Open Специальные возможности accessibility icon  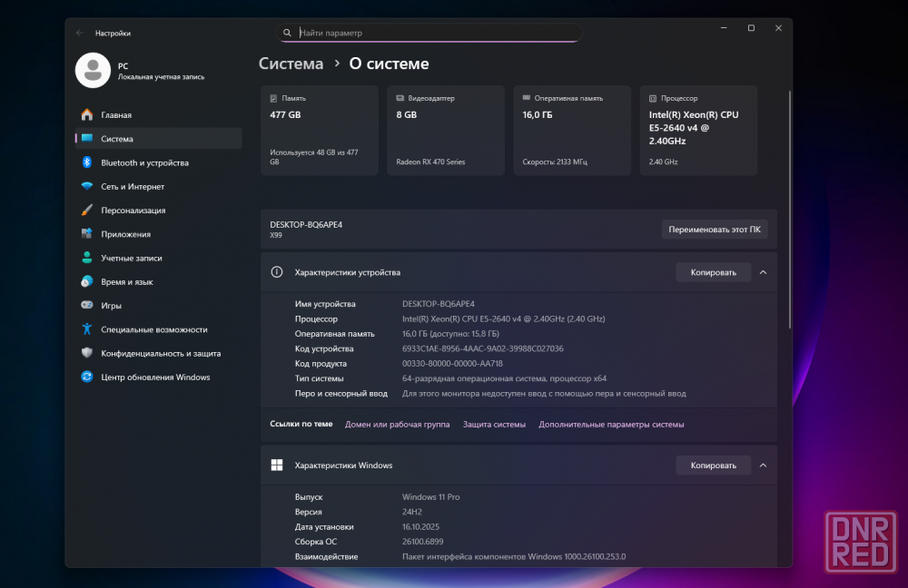[87, 329]
